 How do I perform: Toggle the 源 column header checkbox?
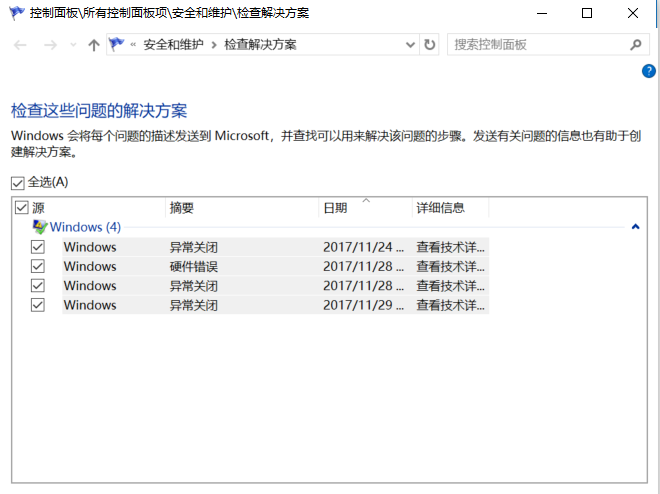[21, 207]
